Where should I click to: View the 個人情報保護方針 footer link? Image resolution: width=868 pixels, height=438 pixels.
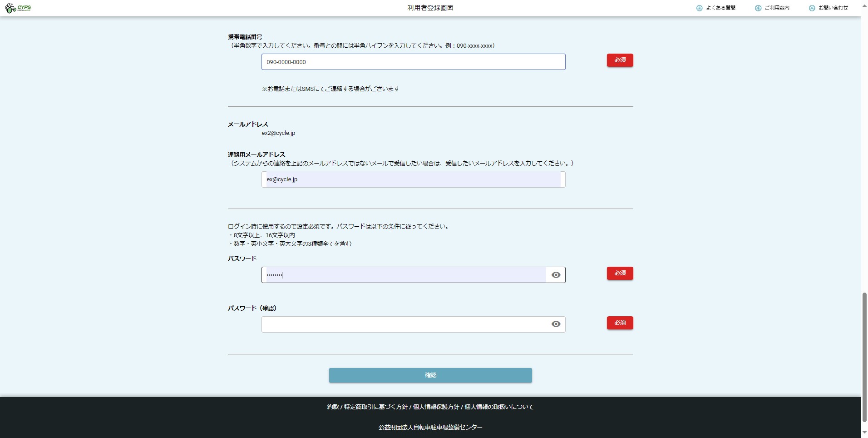coord(436,407)
